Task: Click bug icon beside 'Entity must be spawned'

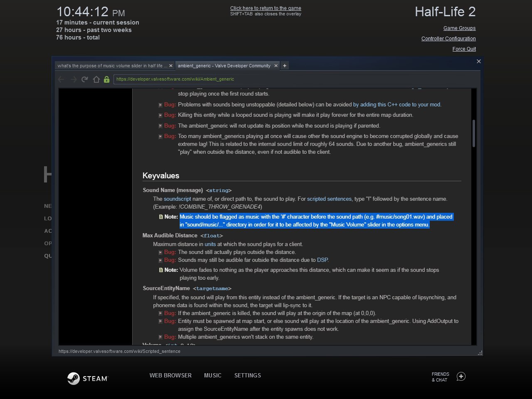Action: coord(160,322)
